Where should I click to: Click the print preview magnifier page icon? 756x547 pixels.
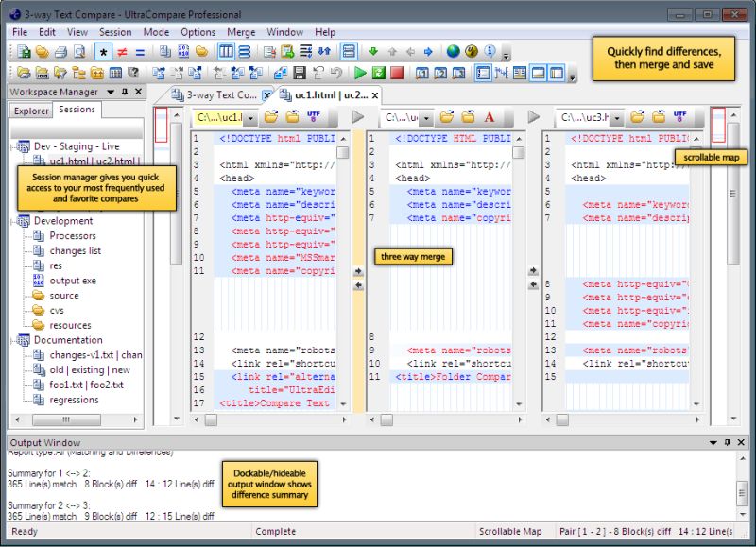point(79,52)
